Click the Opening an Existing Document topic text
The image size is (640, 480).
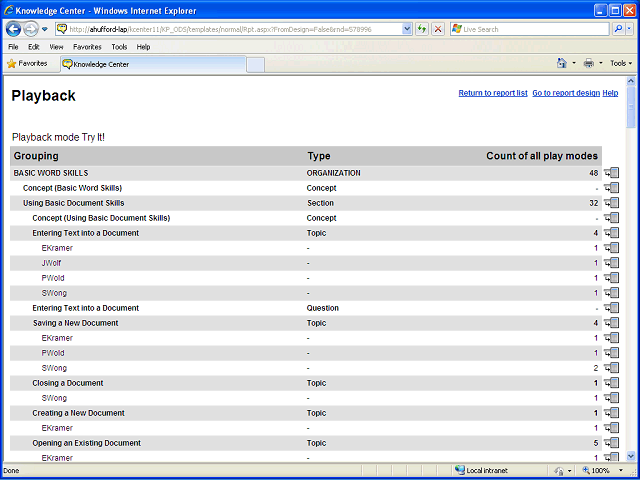pyautogui.click(x=87, y=443)
